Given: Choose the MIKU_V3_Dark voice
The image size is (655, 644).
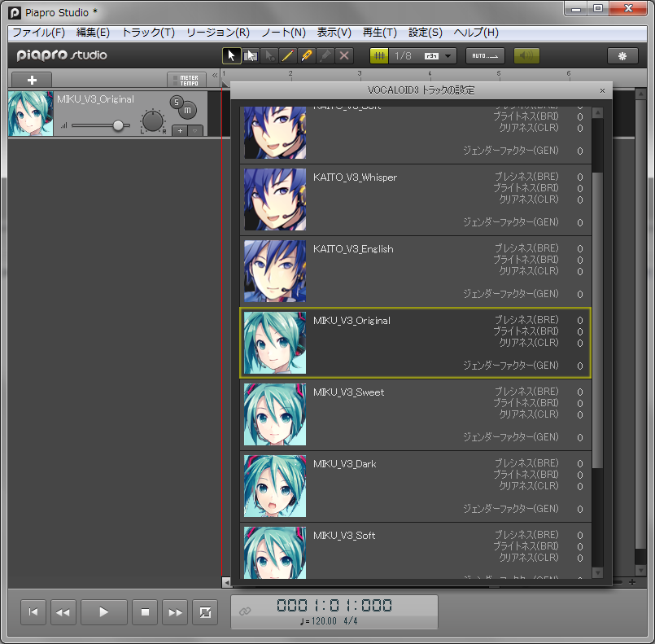Looking at the screenshot, I should [x=416, y=486].
